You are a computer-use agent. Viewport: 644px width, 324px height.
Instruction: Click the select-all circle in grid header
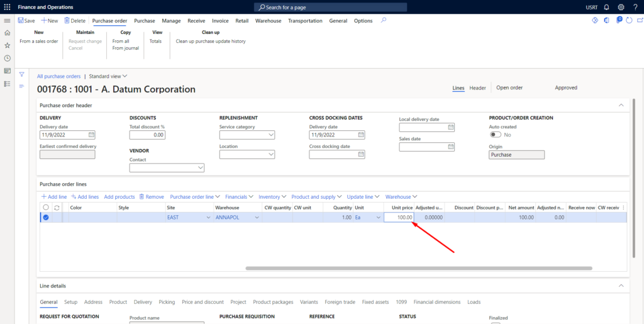click(x=46, y=208)
